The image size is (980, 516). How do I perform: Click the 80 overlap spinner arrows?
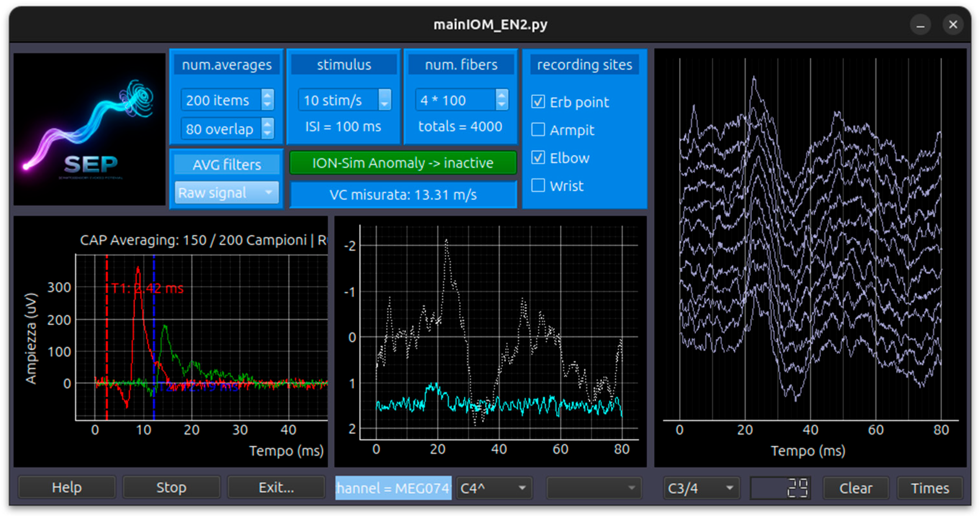click(x=267, y=129)
